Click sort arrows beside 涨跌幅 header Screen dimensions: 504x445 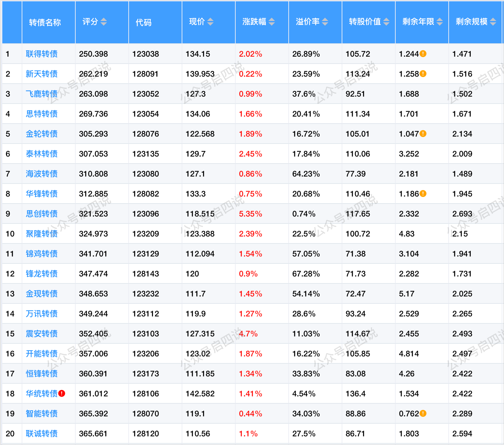272,22
